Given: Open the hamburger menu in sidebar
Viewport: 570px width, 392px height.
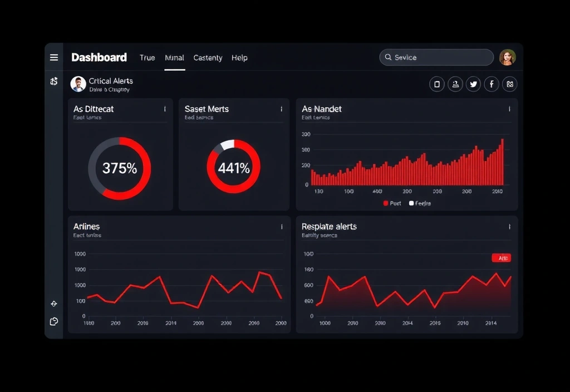Looking at the screenshot, I should [x=54, y=57].
